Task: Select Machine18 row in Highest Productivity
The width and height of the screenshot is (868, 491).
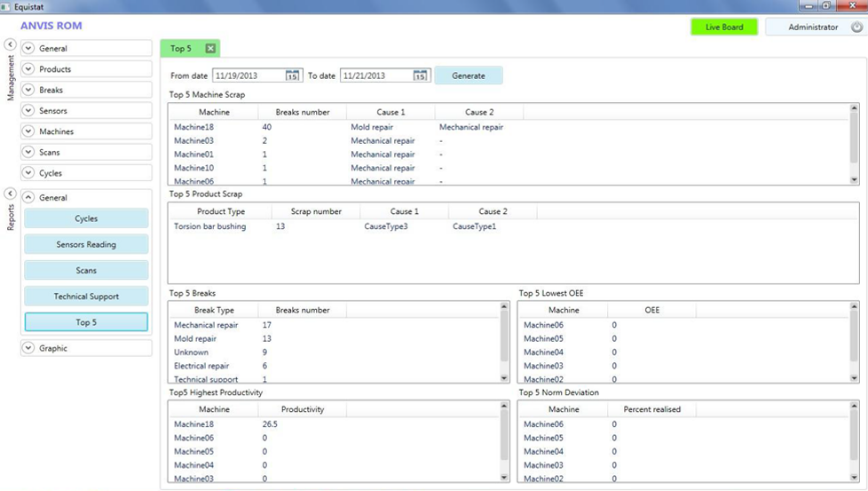Action: click(x=335, y=424)
